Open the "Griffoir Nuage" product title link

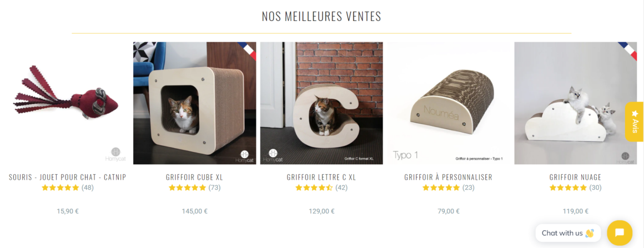(x=575, y=177)
